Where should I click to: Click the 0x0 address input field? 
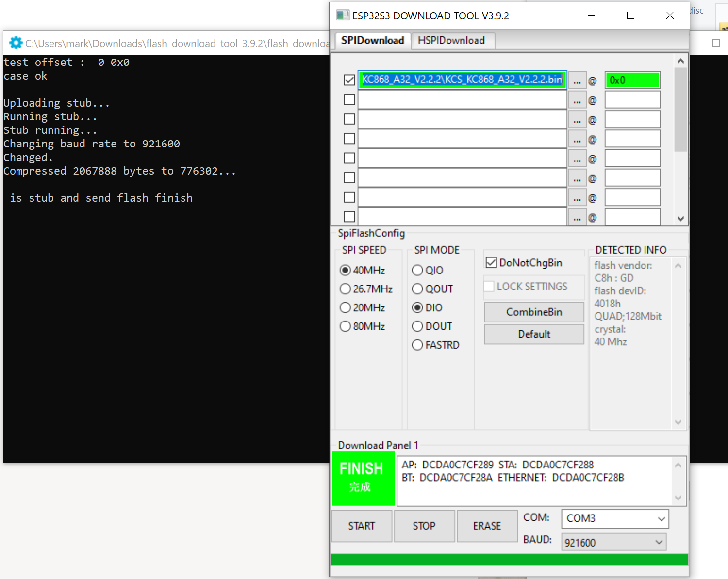632,80
